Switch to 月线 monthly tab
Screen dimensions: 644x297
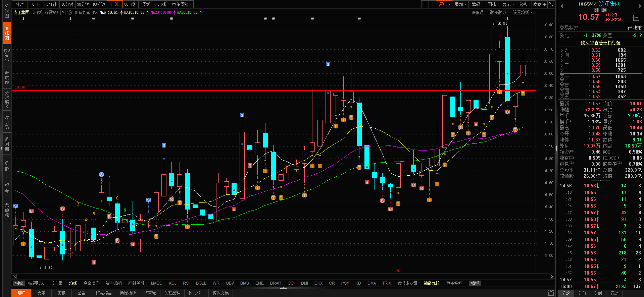pyautogui.click(x=162, y=4)
